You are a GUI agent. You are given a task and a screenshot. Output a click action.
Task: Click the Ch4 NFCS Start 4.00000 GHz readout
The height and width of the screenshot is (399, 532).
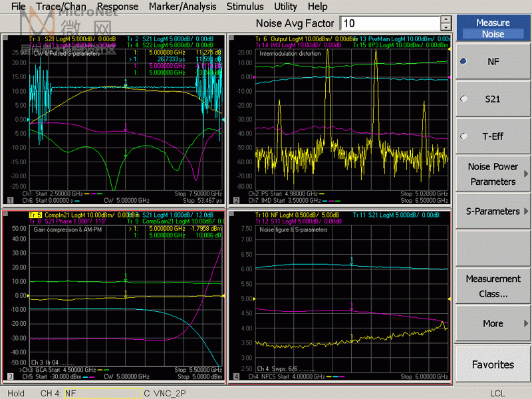287,376
